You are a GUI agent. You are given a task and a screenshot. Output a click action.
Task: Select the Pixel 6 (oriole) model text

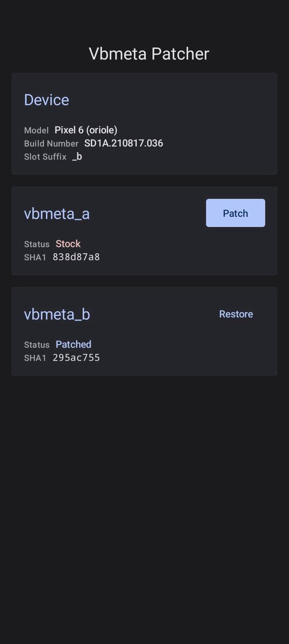(86, 129)
